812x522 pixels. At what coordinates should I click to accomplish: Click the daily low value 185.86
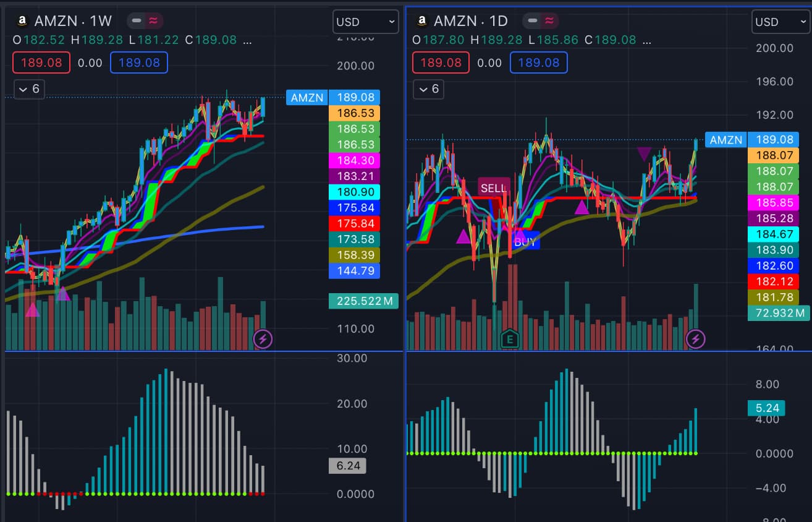pyautogui.click(x=558, y=40)
